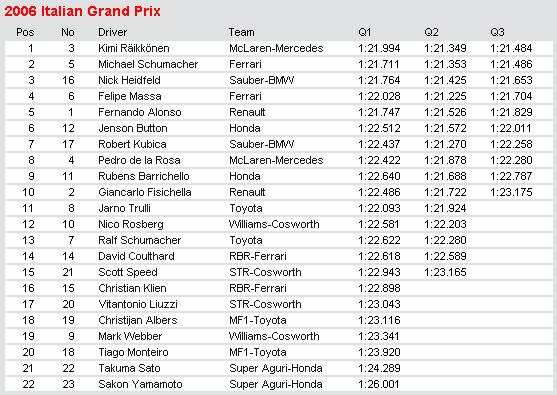This screenshot has width=557, height=395.
Task: Select Sakon Yamamoto's Q1 time 1:26.001
Action: 379,384
